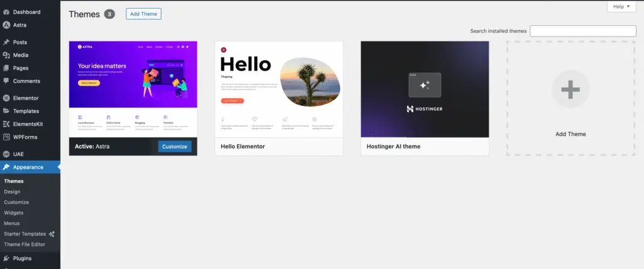
Task: Select Themes submenu item
Action: 14,181
